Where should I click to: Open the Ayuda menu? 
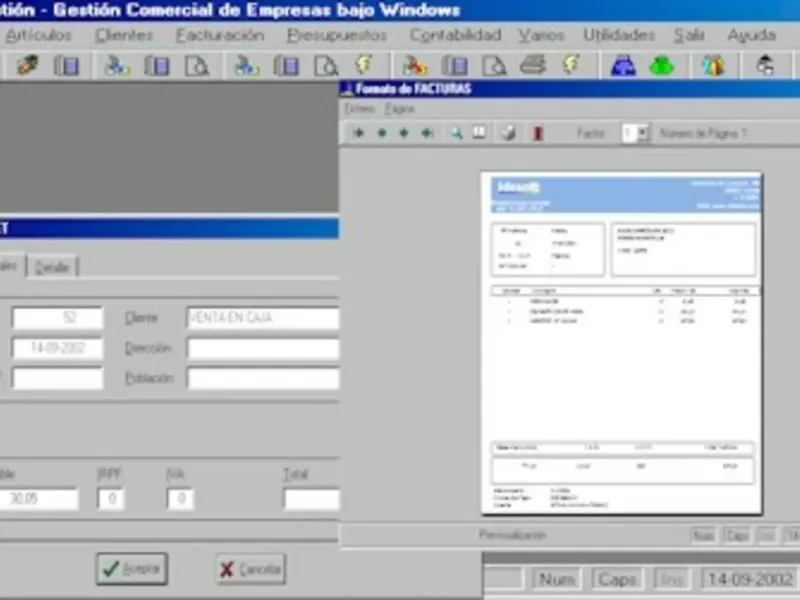pyautogui.click(x=752, y=35)
